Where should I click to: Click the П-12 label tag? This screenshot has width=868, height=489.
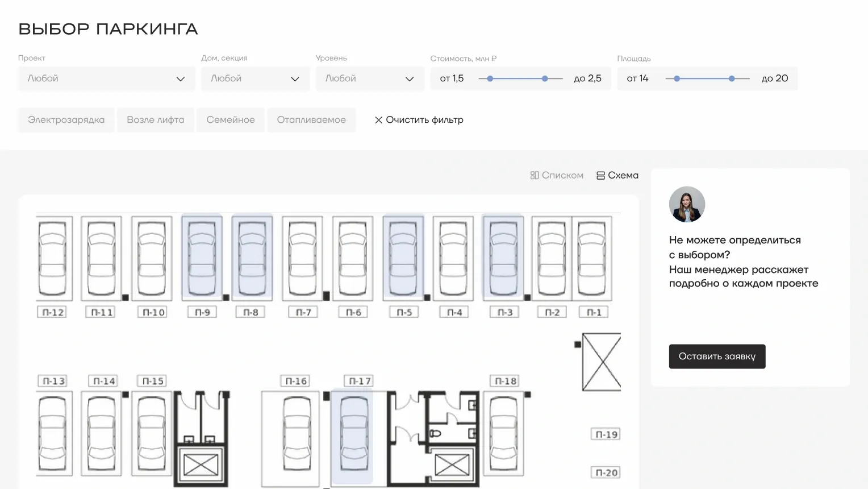(53, 312)
